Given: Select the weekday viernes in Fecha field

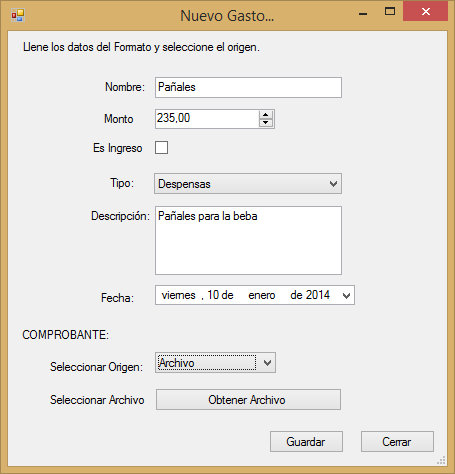Looking at the screenshot, I should tap(179, 295).
